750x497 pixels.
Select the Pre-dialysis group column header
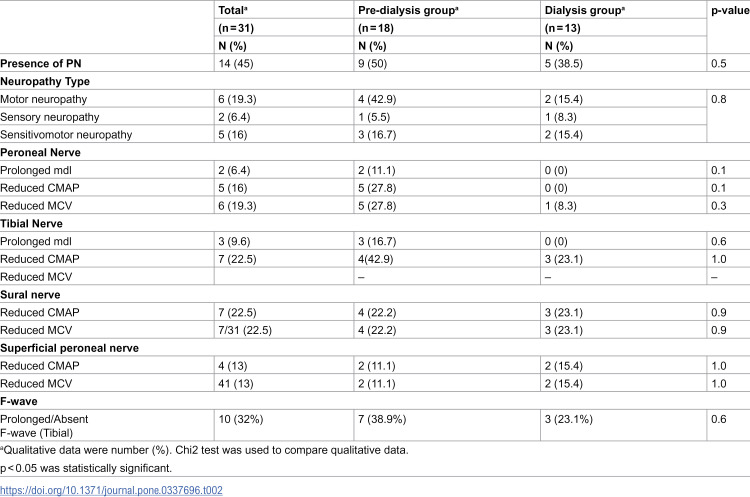point(408,11)
